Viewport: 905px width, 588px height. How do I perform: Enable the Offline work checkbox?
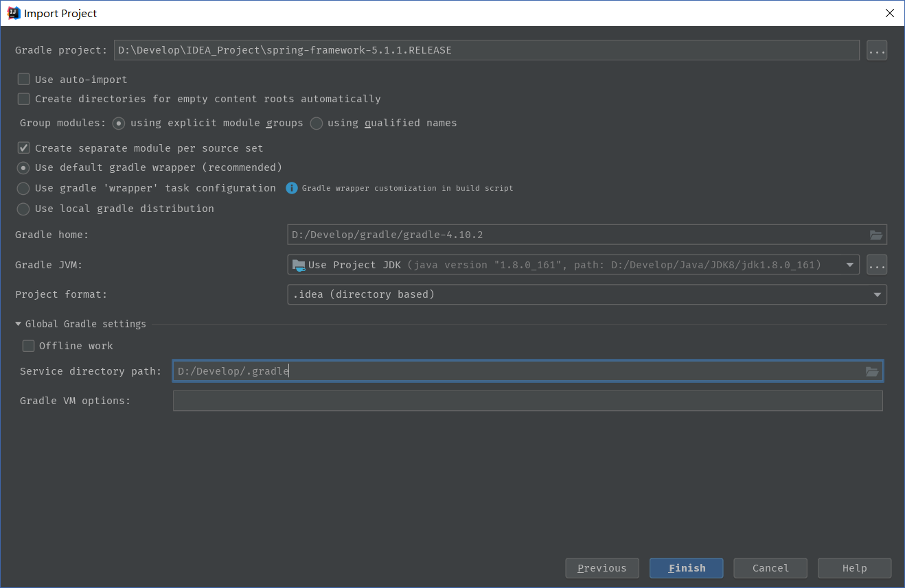point(28,346)
